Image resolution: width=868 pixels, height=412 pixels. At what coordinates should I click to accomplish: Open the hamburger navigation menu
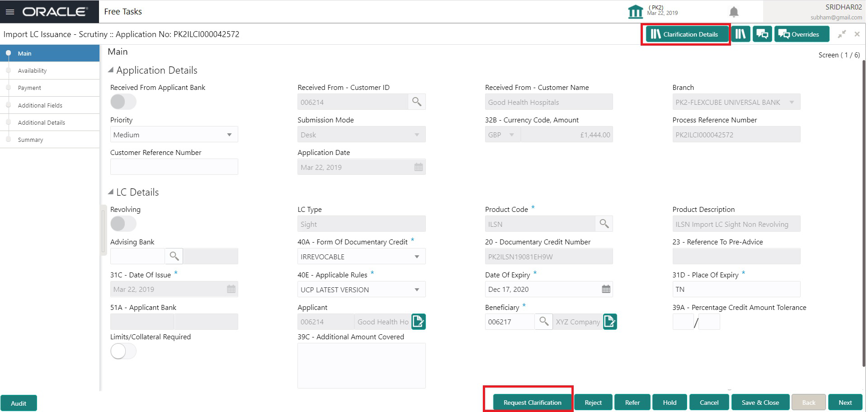coord(10,12)
